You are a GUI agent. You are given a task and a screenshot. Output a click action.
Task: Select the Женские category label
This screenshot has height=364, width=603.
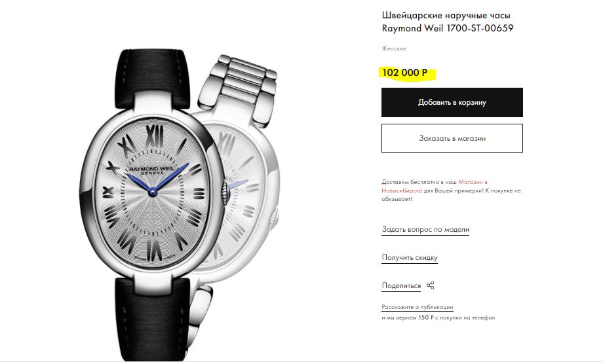[x=394, y=48]
